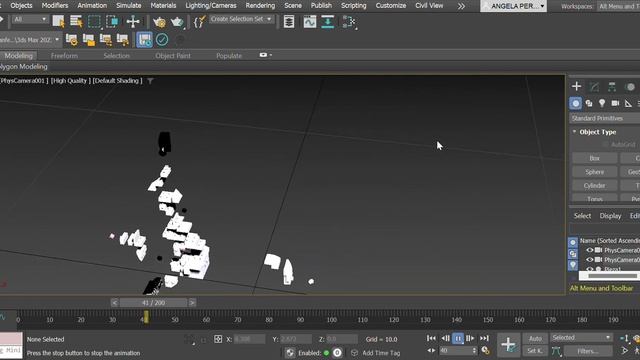Select Cameras category icon
Viewport: 640px width, 360px height.
pos(615,103)
